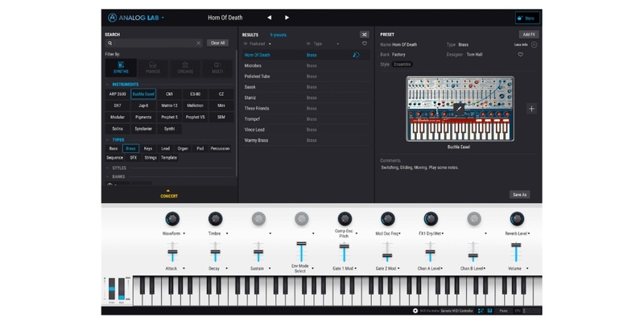
Task: Shuffle the results with the shuffle icon
Action: click(365, 35)
